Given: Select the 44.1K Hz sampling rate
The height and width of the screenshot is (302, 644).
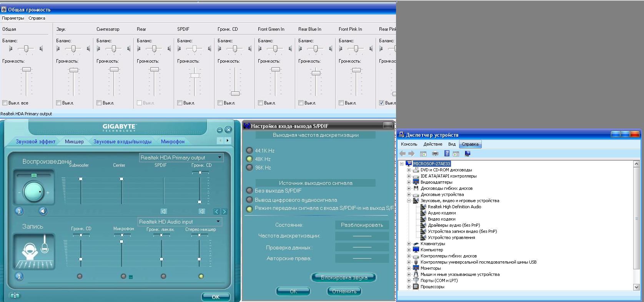Looking at the screenshot, I should (x=250, y=151).
